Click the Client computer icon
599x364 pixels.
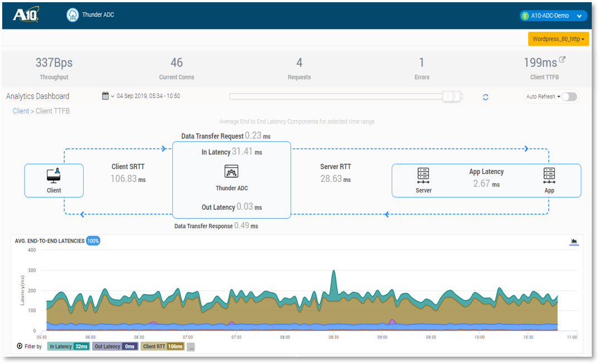point(54,176)
